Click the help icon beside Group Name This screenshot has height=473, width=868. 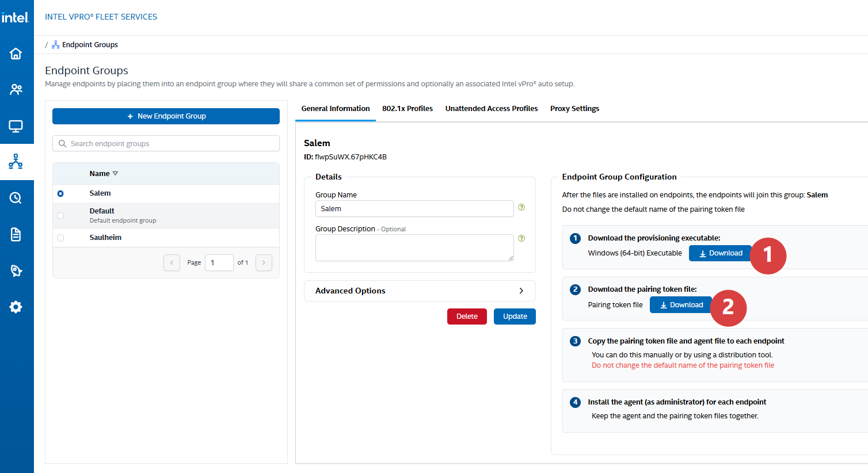[521, 207]
